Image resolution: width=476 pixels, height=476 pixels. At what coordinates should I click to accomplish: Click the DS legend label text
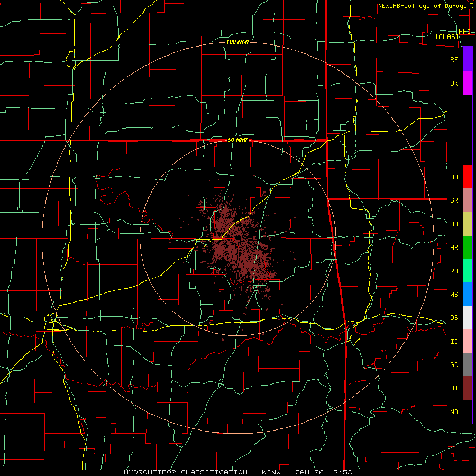pyautogui.click(x=454, y=317)
